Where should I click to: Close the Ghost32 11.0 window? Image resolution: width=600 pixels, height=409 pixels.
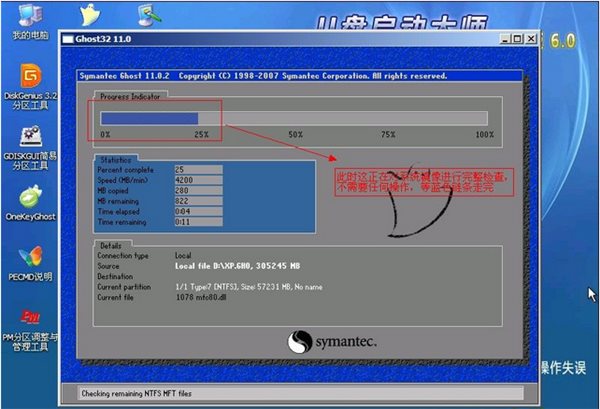click(x=531, y=39)
